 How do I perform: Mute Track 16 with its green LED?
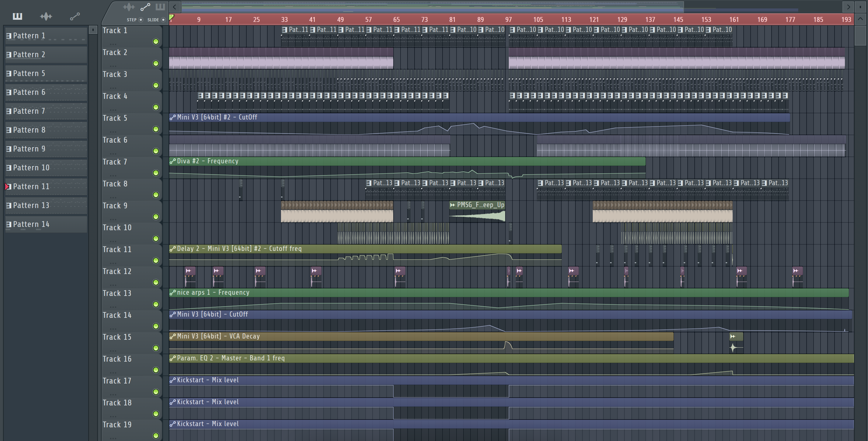(156, 370)
